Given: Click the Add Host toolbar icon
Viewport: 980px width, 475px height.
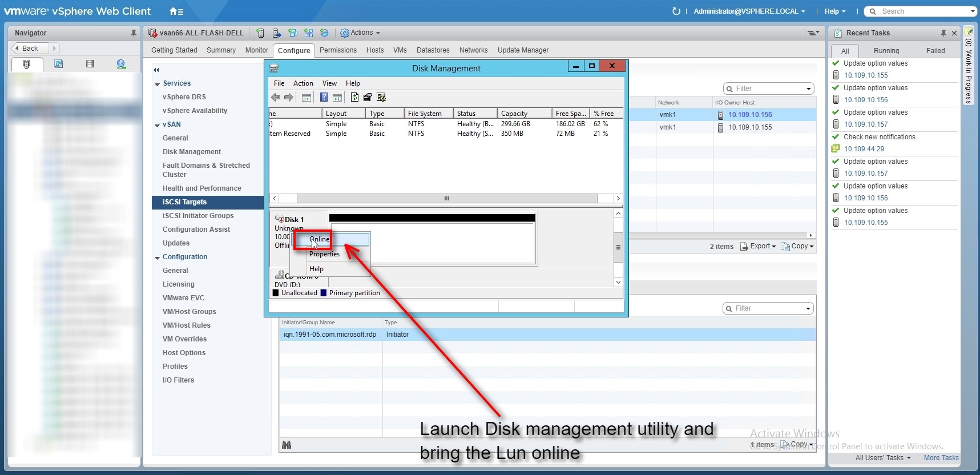Looking at the screenshot, I should point(260,33).
